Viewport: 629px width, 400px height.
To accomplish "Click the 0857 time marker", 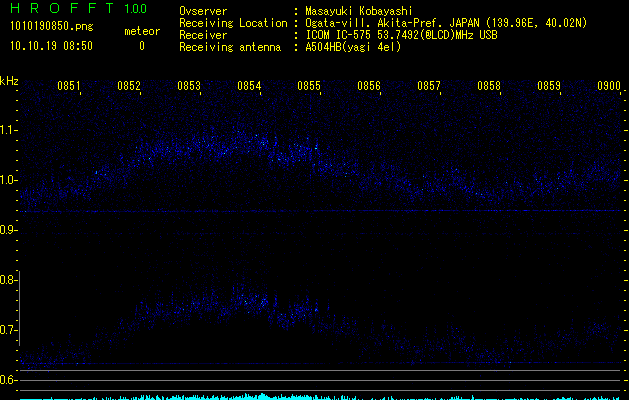I will click(428, 86).
